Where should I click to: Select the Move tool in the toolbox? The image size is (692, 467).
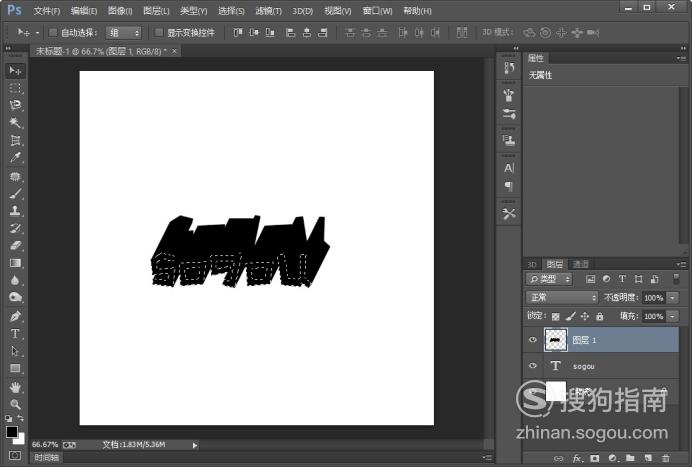tap(15, 71)
